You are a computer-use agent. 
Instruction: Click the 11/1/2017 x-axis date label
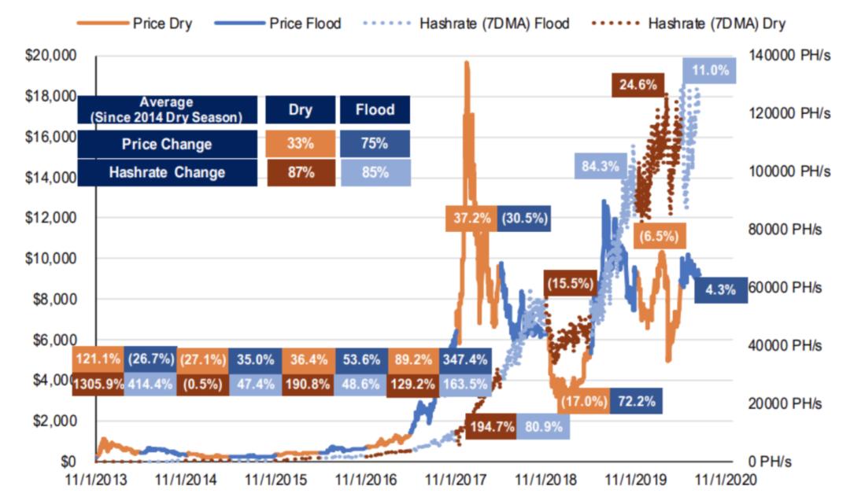456,480
